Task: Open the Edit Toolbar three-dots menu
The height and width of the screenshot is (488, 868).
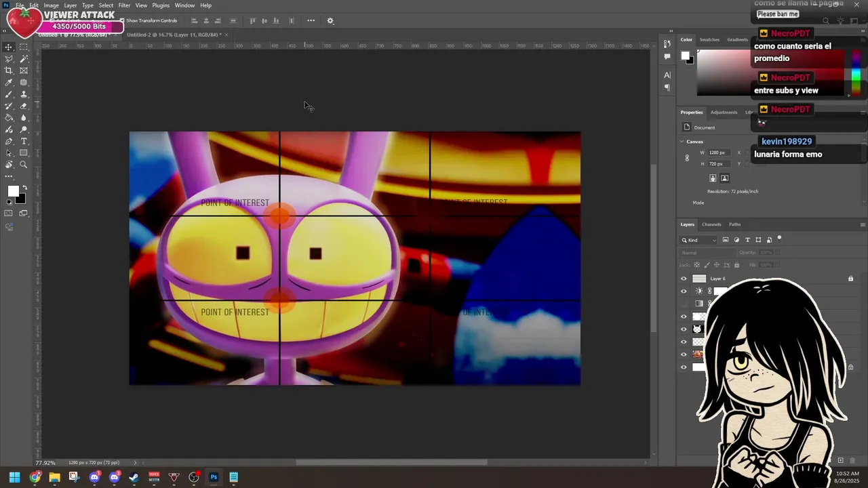Action: 9,176
